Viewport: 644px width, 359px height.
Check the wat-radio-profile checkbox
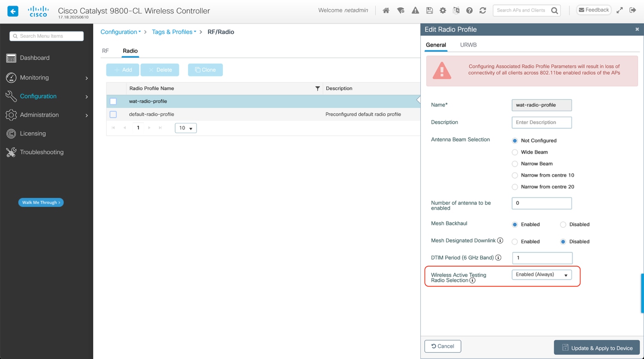pos(113,101)
